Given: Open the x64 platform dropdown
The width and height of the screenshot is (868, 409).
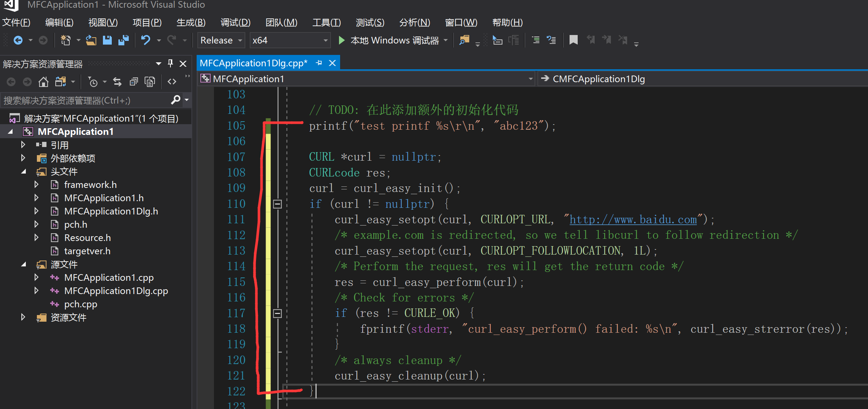Looking at the screenshot, I should click(325, 40).
